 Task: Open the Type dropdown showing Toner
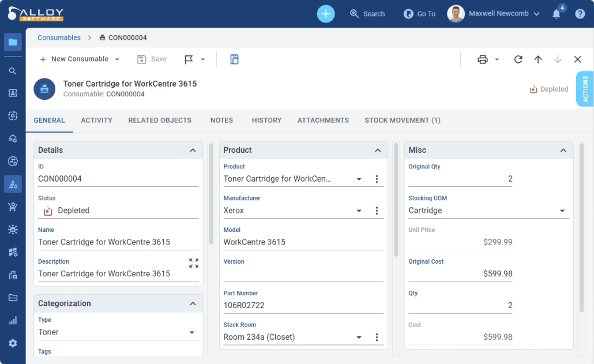tap(192, 332)
